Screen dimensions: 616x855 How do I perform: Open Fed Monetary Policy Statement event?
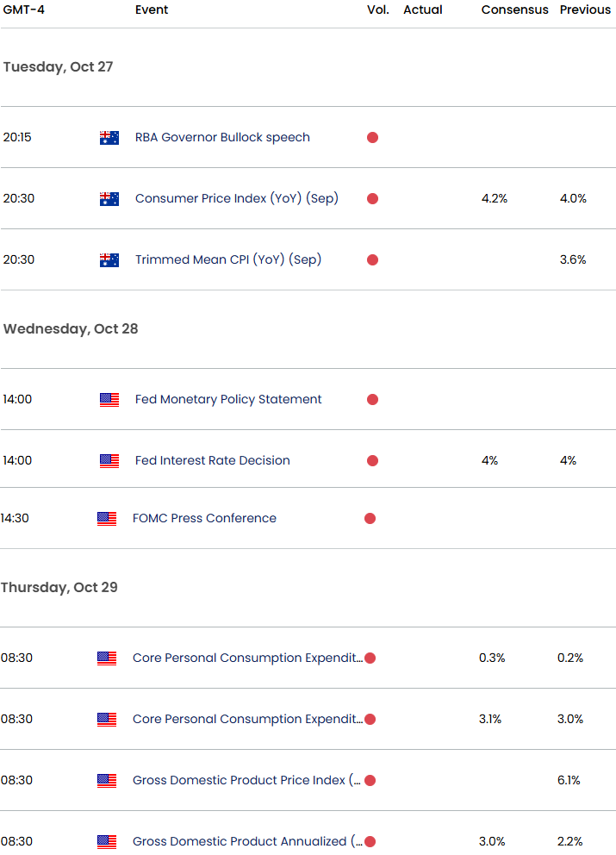(x=228, y=400)
